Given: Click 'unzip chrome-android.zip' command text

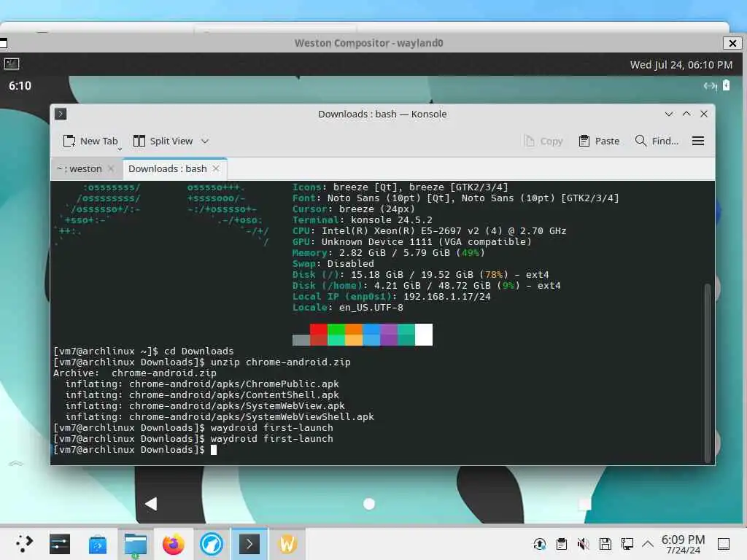Looking at the screenshot, I should click(281, 362).
